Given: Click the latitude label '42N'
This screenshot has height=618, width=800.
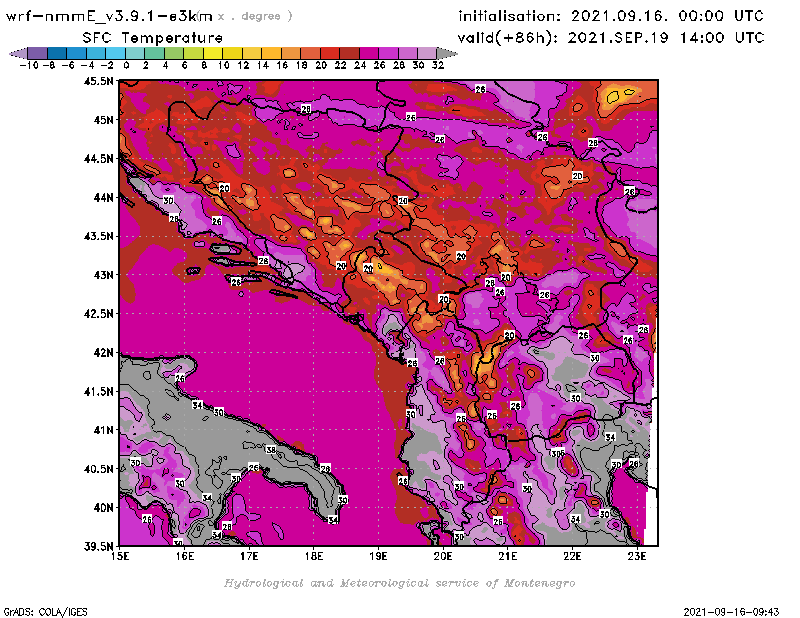Looking at the screenshot, I should (103, 352).
